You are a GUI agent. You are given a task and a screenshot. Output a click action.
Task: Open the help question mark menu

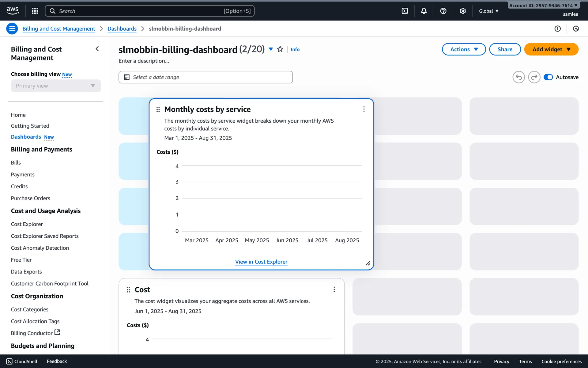pyautogui.click(x=443, y=11)
